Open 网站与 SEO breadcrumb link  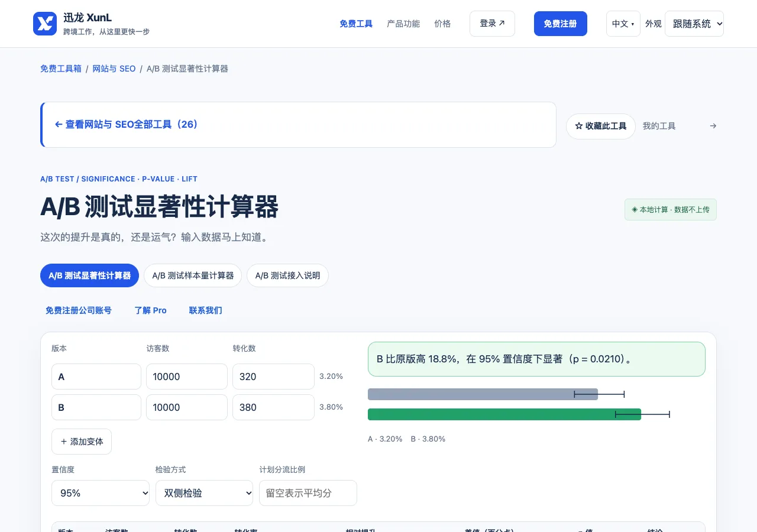(114, 69)
